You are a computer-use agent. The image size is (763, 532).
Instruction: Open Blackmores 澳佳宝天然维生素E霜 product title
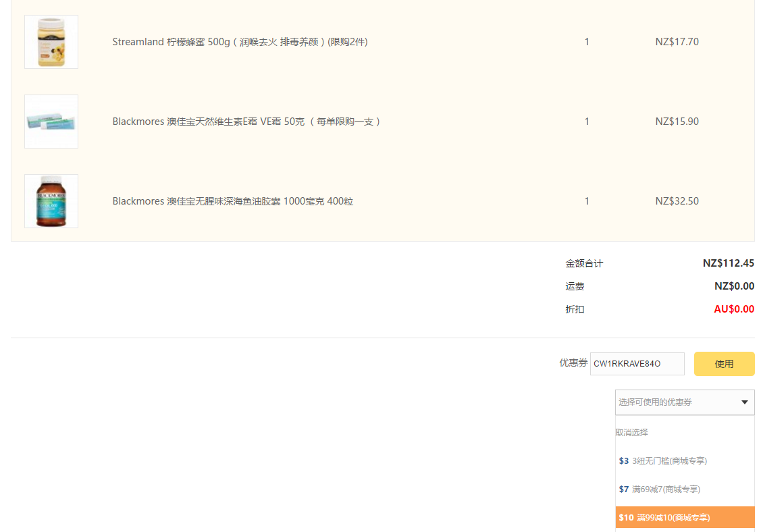[246, 122]
